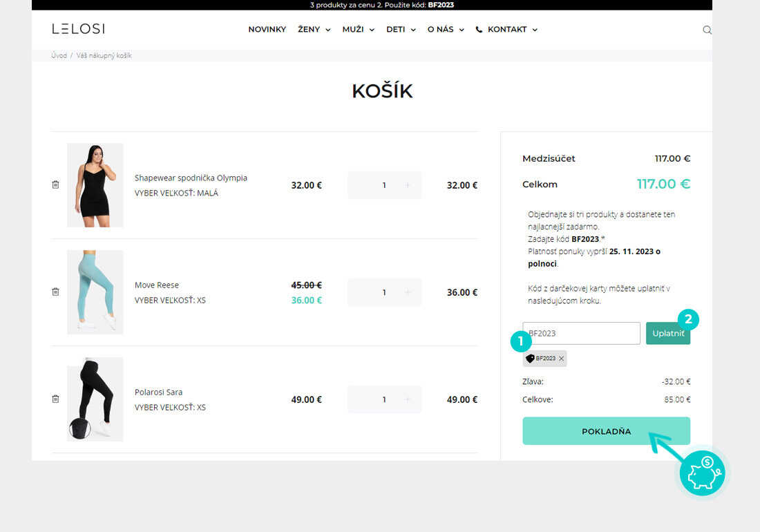This screenshot has width=760, height=532.
Task: Expand the DETI dropdown chevron
Action: tap(413, 30)
